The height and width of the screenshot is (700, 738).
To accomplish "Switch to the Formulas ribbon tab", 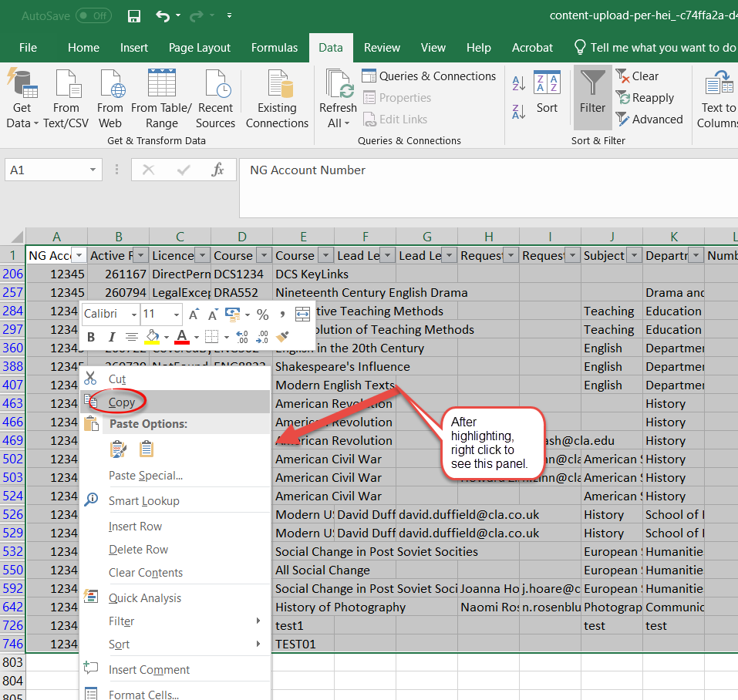I will click(274, 48).
